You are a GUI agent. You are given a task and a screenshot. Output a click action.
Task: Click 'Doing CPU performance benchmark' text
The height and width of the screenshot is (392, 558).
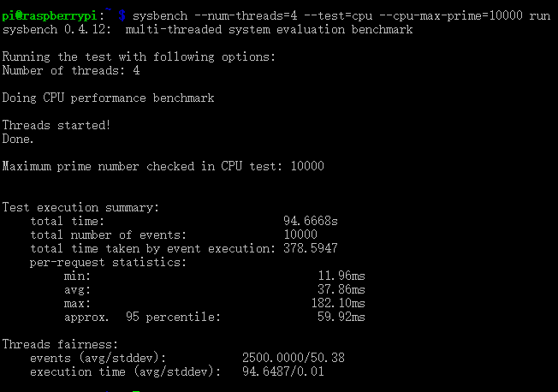click(108, 98)
